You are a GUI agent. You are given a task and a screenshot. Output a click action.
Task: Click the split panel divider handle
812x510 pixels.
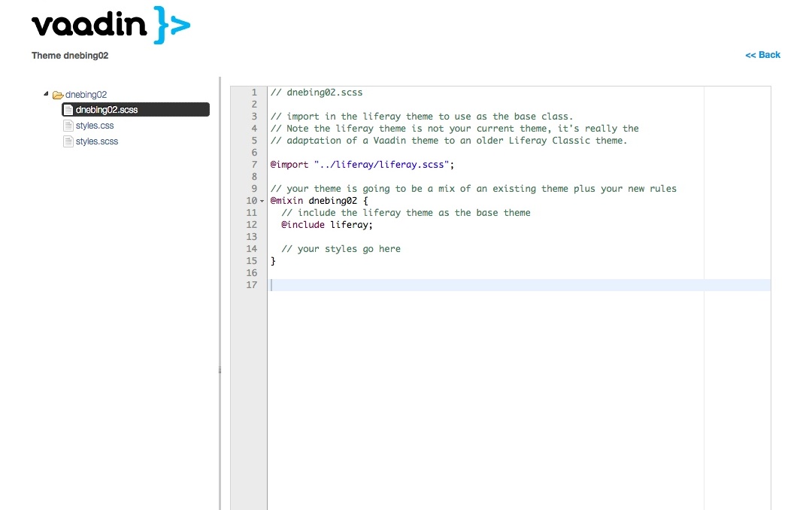[220, 369]
